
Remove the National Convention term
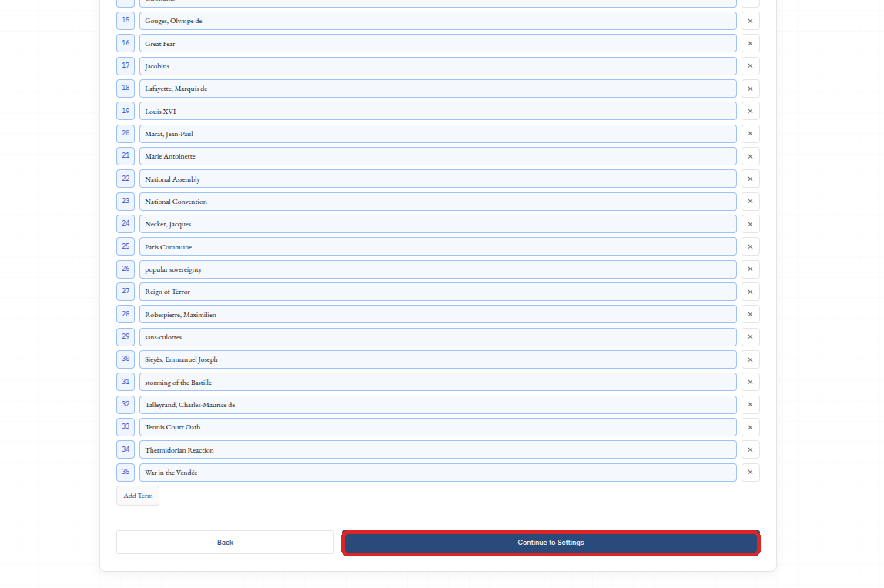pyautogui.click(x=750, y=201)
